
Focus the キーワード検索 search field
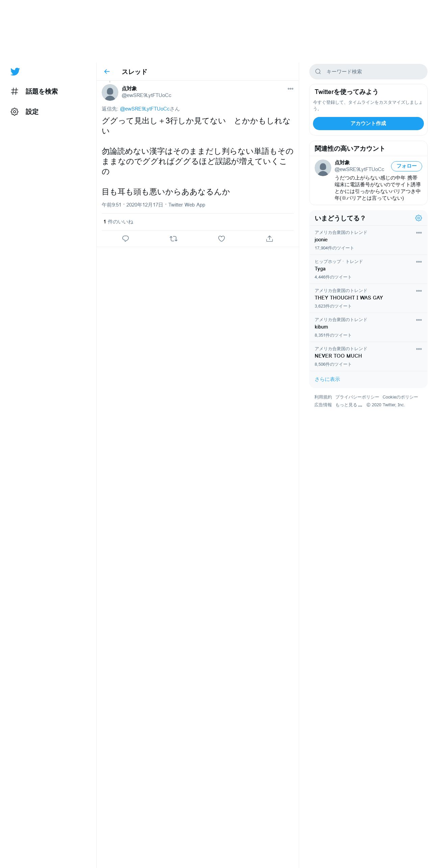368,72
